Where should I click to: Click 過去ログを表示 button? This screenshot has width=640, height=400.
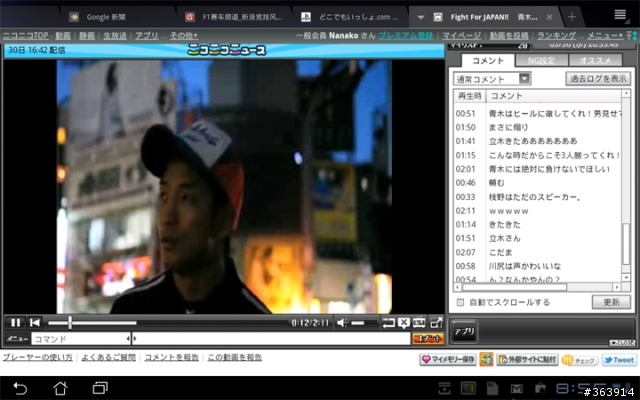598,78
